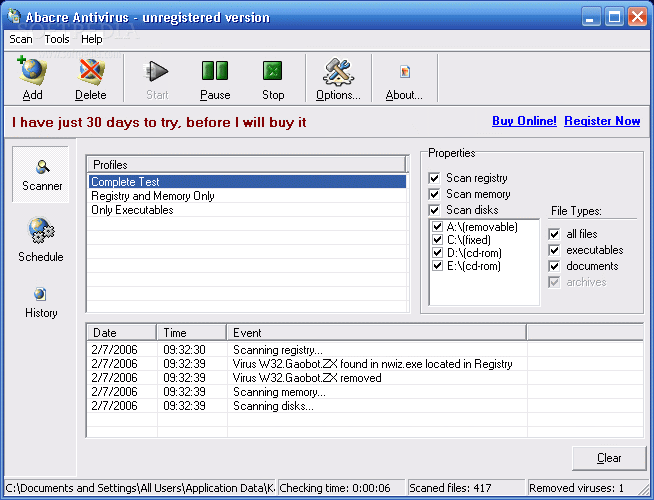Select the Gaobot.ZX found in nwiz.exe entry
Screen dimensions: 654x500
[365, 364]
